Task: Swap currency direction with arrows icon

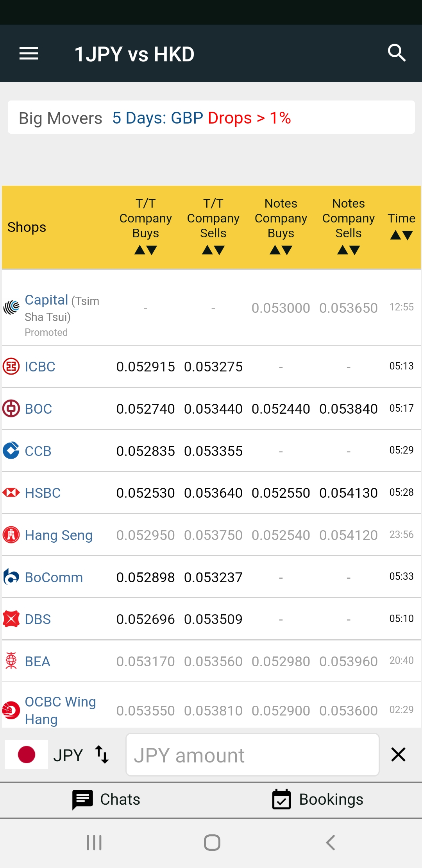Action: [102, 755]
